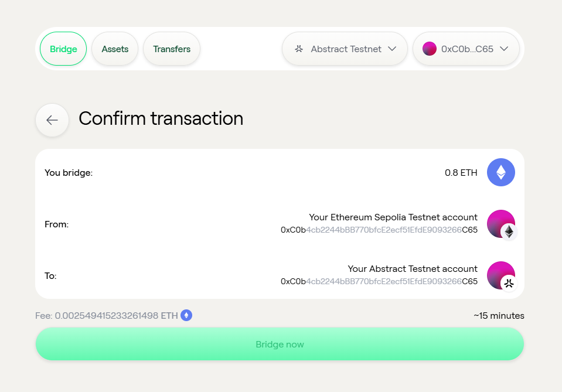Image resolution: width=562 pixels, height=392 pixels.
Task: Switch to the Bridge tab
Action: (x=63, y=49)
